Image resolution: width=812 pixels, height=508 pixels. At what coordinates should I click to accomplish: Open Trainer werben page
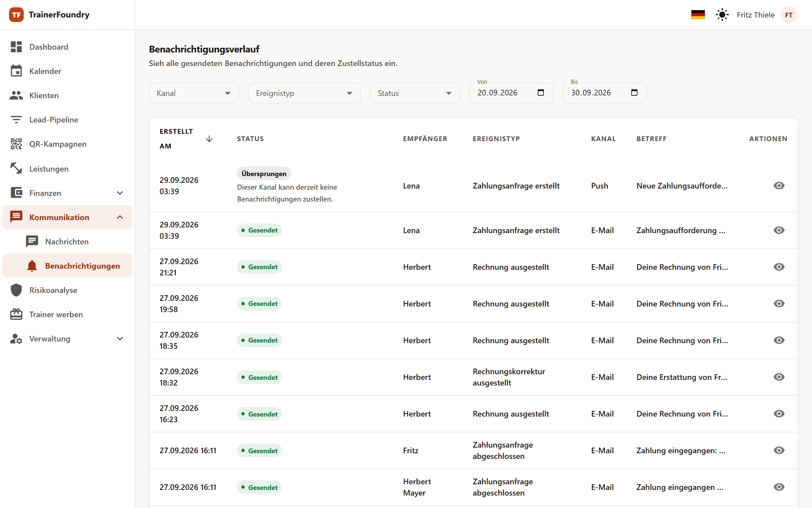pyautogui.click(x=67, y=314)
